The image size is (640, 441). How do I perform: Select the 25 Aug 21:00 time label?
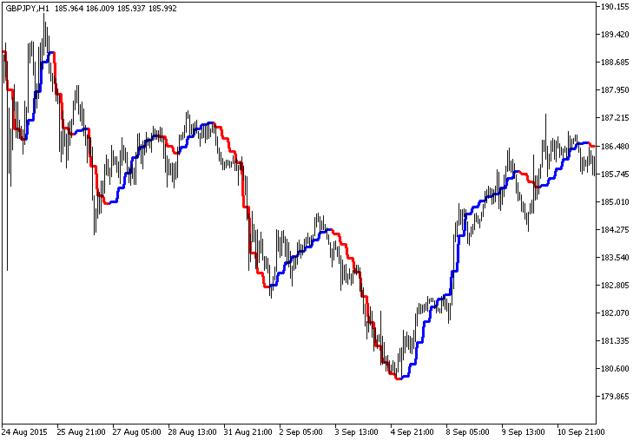point(81,433)
